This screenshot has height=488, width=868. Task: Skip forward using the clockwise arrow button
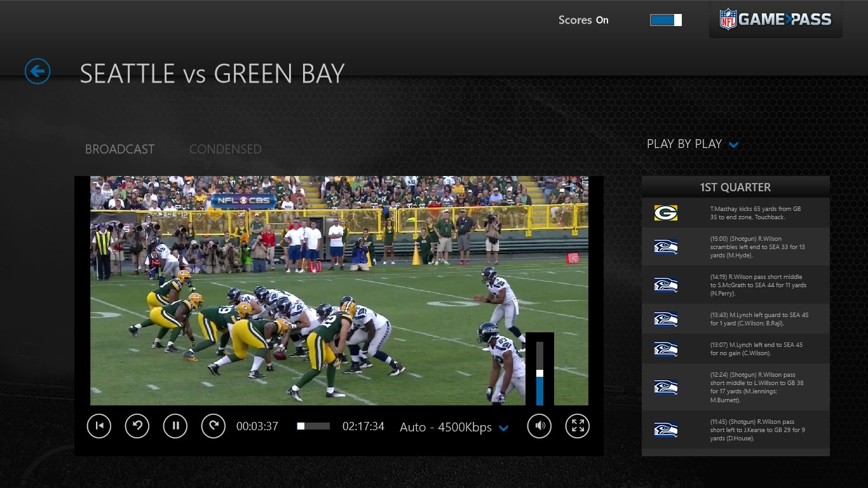214,426
